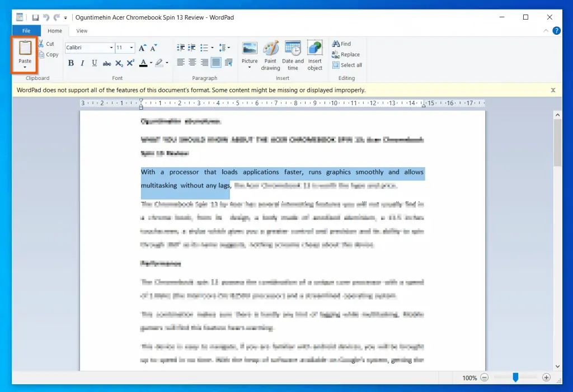Image resolution: width=573 pixels, height=392 pixels.
Task: Align text left
Action: (181, 63)
